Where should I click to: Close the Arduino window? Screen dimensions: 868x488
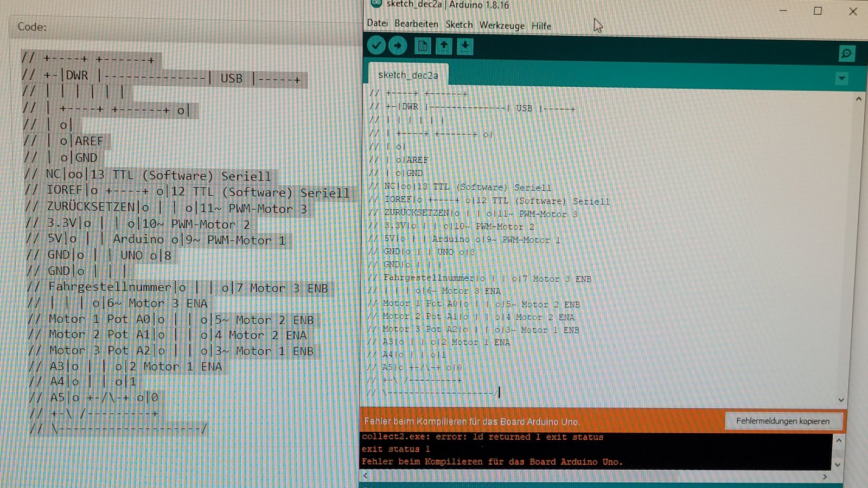[853, 11]
